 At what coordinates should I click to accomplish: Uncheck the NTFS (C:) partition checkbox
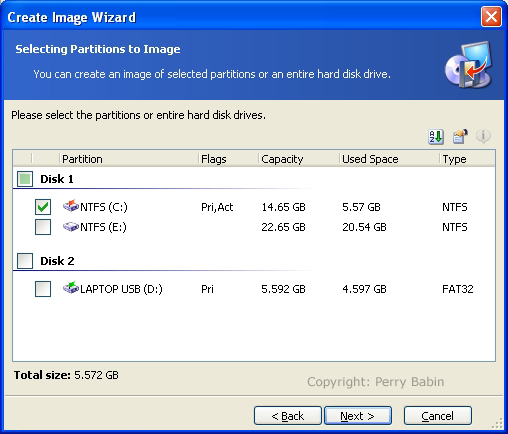pos(43,207)
